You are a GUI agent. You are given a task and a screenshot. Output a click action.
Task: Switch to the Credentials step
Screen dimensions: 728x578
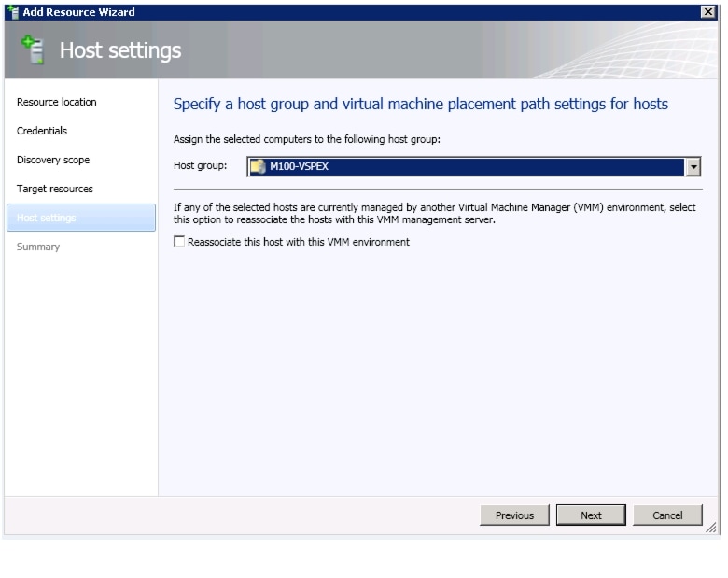pos(42,131)
